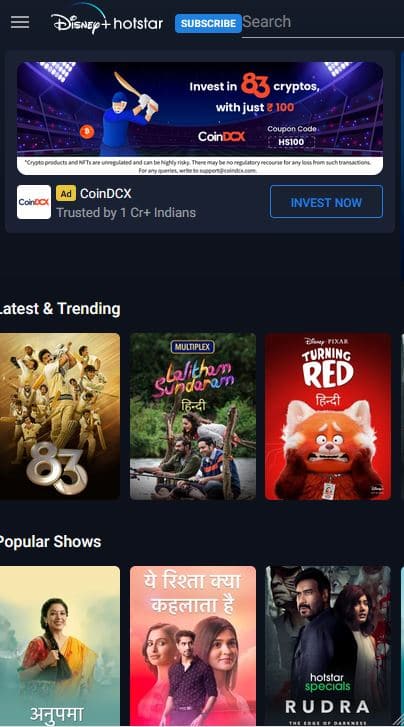This screenshot has width=404, height=727.
Task: Focus the Search input field
Action: pos(323,22)
